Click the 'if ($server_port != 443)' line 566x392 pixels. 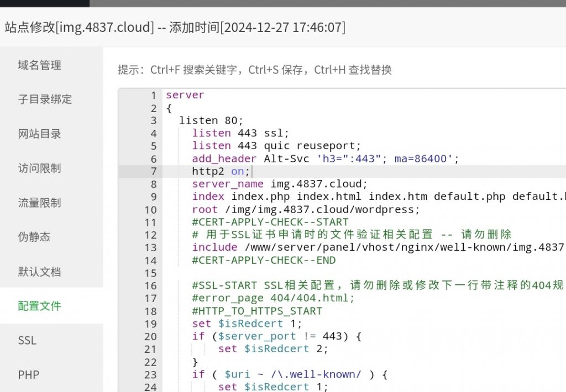[x=276, y=336]
